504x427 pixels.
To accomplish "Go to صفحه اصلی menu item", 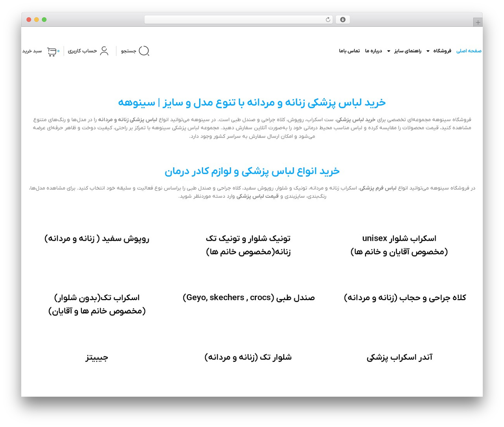I will tap(469, 51).
